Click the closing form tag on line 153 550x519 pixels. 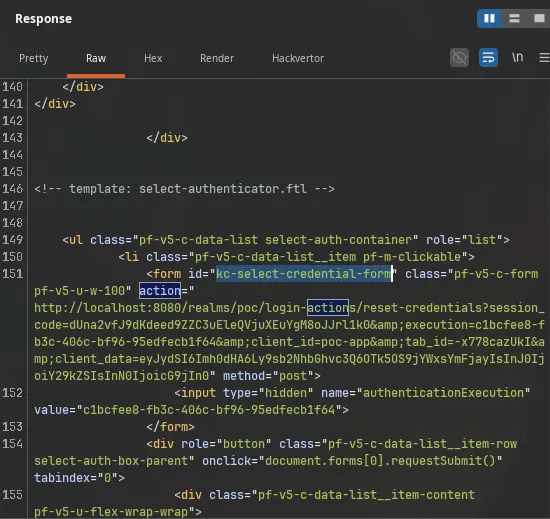tap(170, 427)
